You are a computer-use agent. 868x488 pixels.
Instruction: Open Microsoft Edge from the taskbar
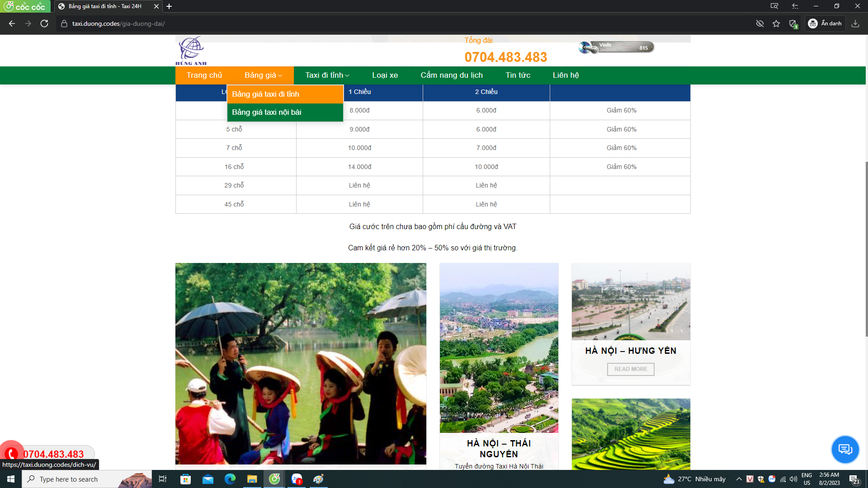230,479
